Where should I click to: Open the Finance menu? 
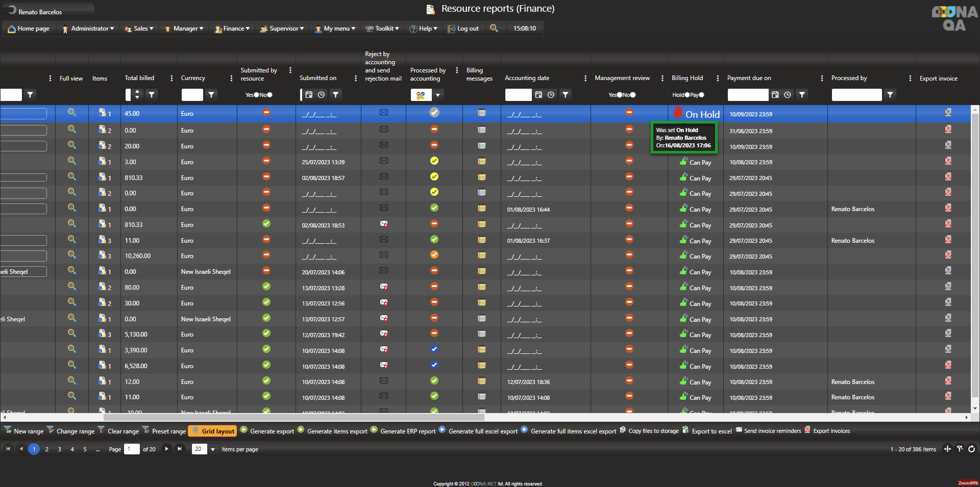233,29
